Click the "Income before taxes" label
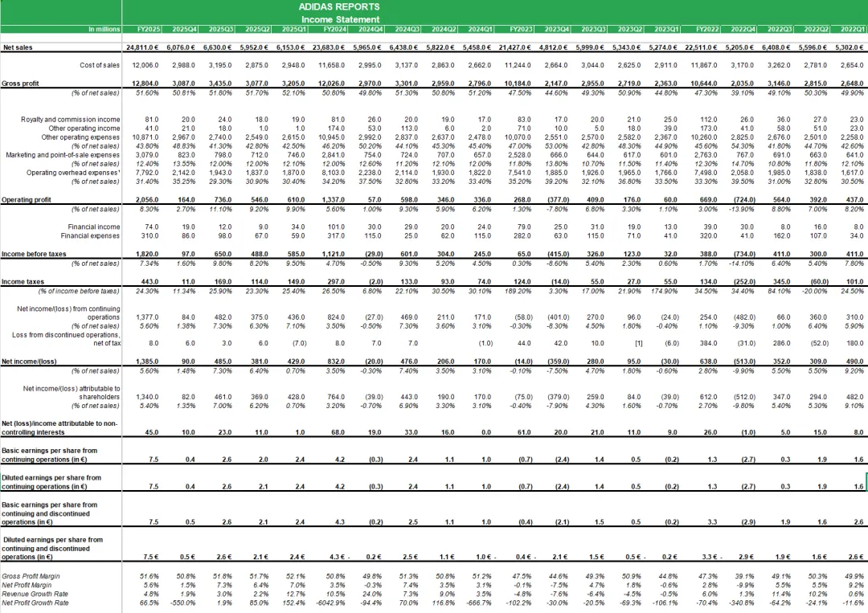The height and width of the screenshot is (613, 868). point(34,254)
